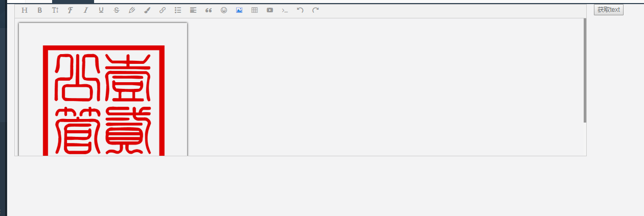This screenshot has width=644, height=216.
Task: Toggle bold formatting
Action: pyautogui.click(x=40, y=10)
